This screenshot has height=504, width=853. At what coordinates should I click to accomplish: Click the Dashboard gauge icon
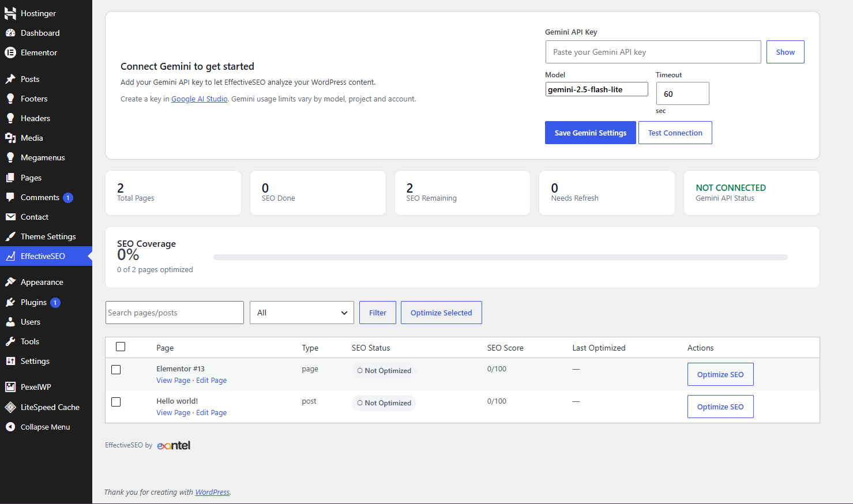click(10, 33)
